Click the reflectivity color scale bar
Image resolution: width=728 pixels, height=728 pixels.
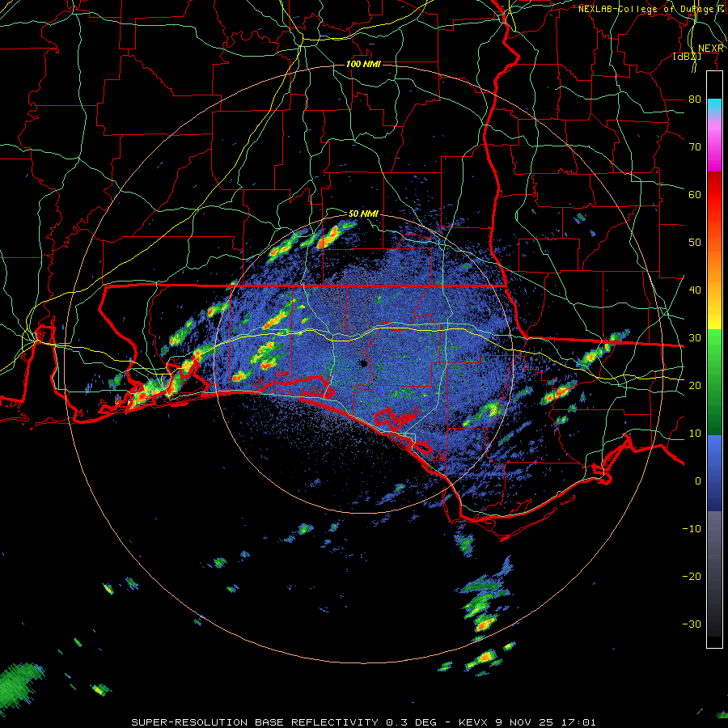[715, 359]
